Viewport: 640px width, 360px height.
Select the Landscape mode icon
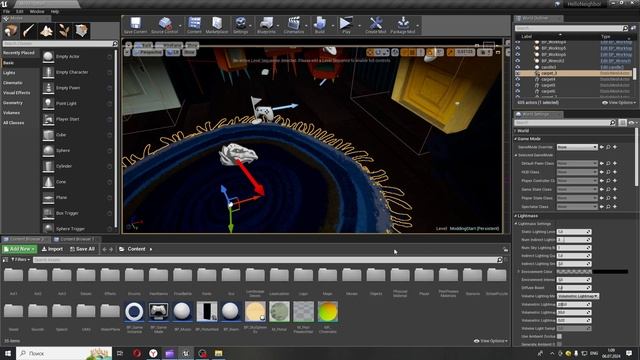tap(46, 31)
